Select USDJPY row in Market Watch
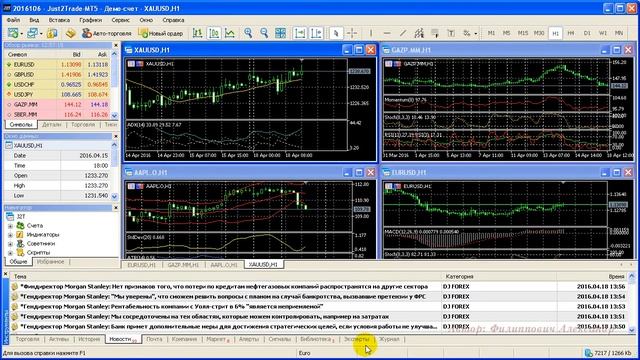640x360 pixels. click(x=57, y=94)
